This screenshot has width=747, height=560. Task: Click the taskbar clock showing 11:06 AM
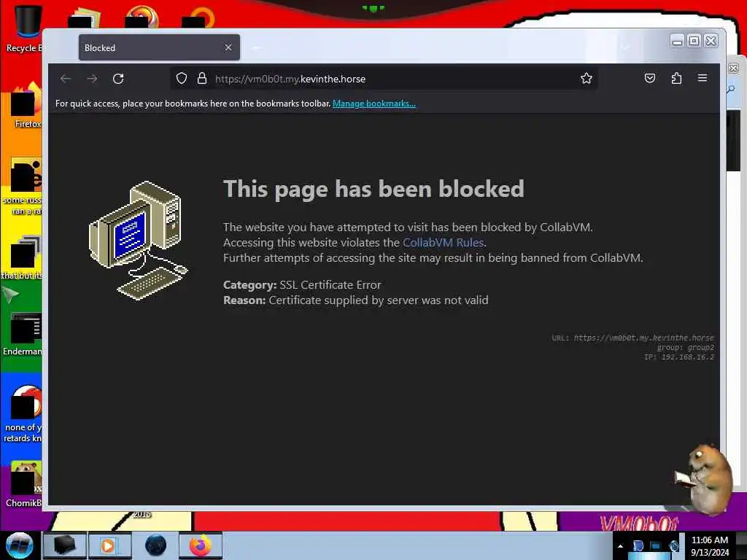pyautogui.click(x=710, y=546)
